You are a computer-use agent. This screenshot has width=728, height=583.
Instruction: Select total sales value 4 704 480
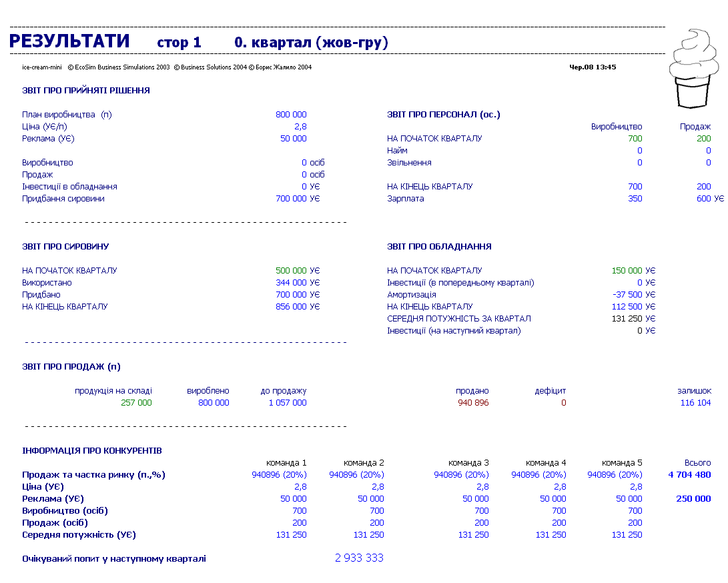click(689, 474)
